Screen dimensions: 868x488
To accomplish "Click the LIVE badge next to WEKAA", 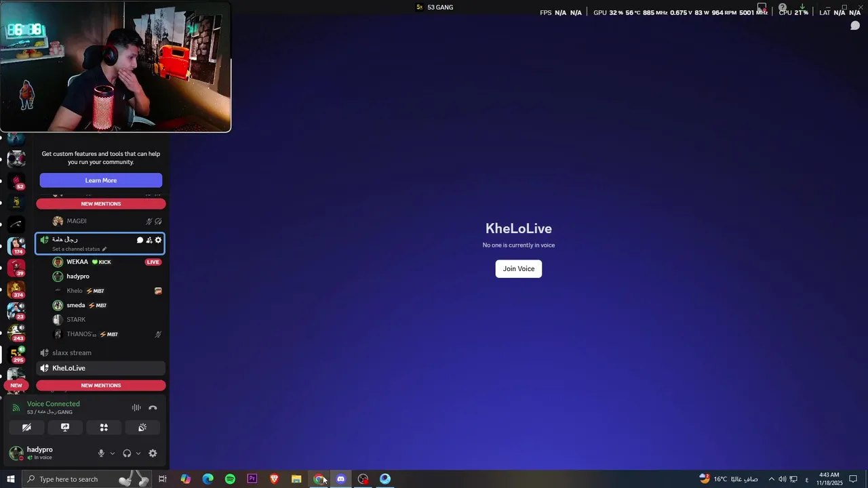I will (153, 262).
